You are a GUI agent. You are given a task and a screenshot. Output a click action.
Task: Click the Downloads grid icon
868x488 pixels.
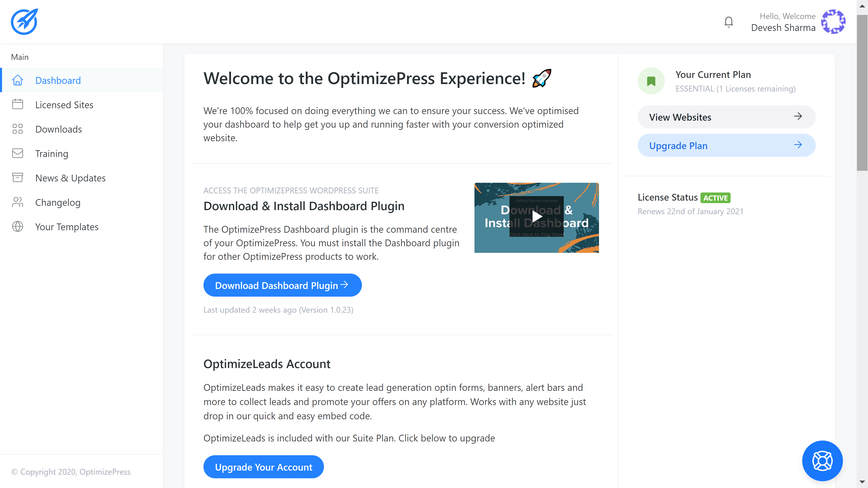click(18, 129)
